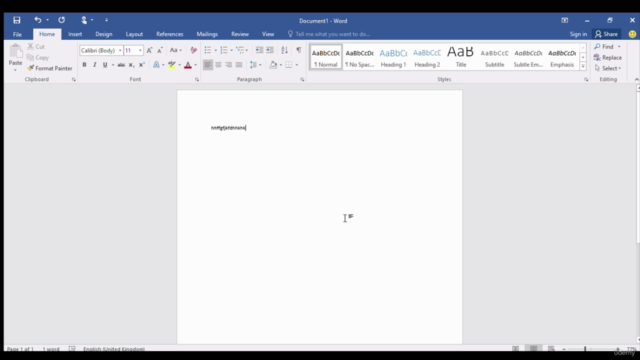Screen dimensions: 640x360
Task: Toggle touch/mouse mode icon in quick access
Action: click(84, 20)
